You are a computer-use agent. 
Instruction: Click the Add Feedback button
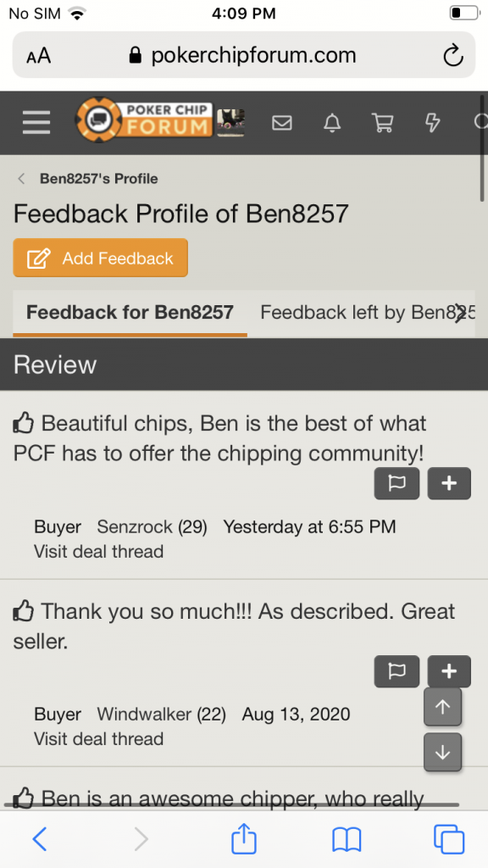click(100, 258)
